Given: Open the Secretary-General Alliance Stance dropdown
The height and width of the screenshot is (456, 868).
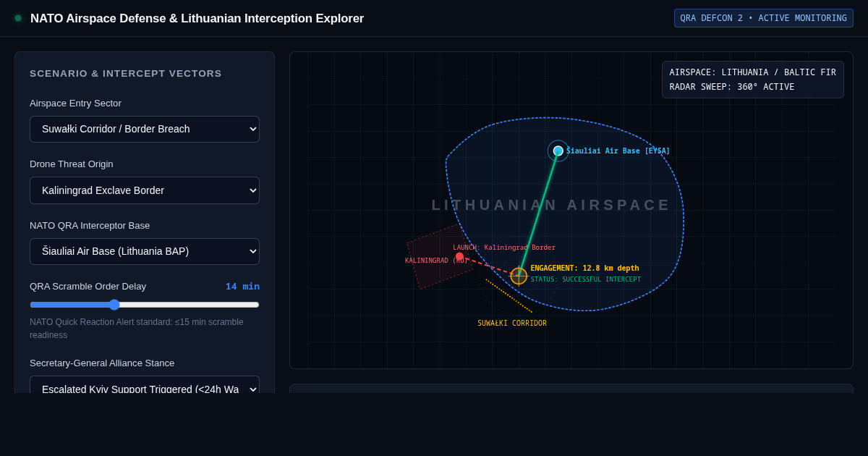Looking at the screenshot, I should [145, 385].
